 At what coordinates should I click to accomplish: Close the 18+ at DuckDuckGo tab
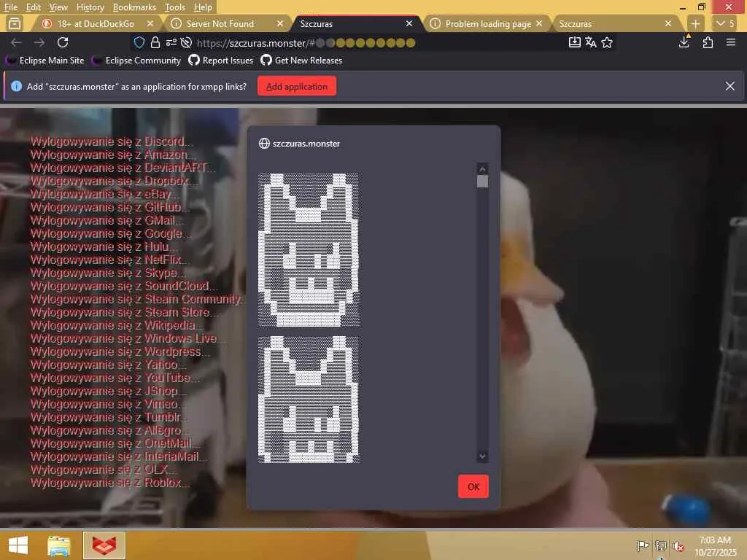tap(150, 23)
